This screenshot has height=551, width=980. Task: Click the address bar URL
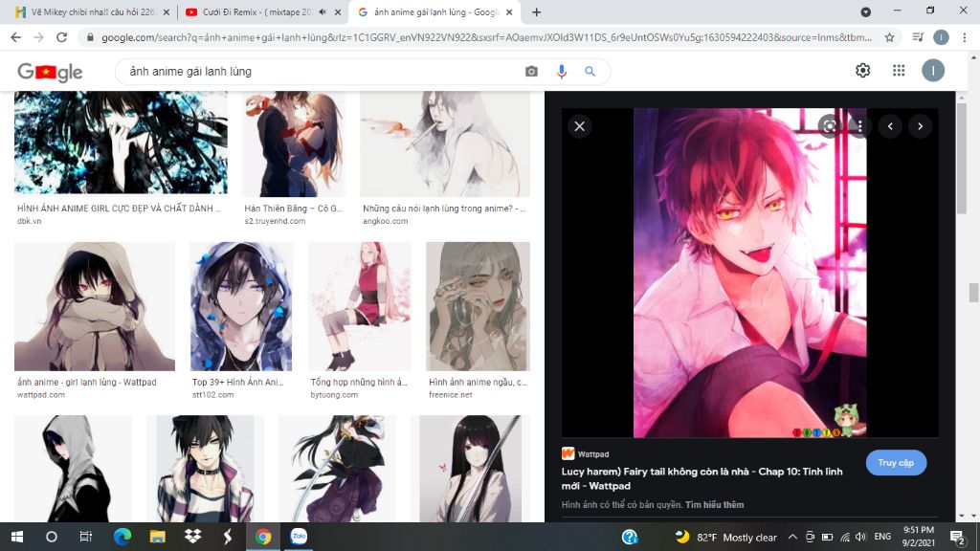[486, 37]
